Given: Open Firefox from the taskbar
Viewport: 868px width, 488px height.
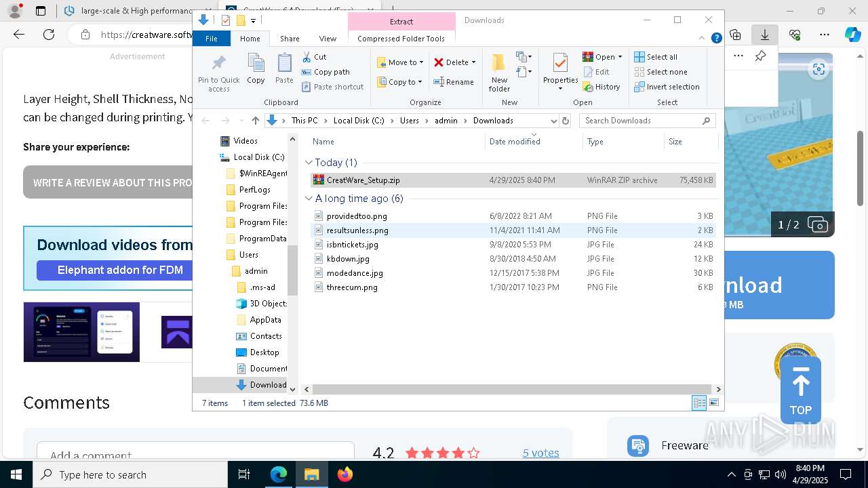Looking at the screenshot, I should click(x=345, y=474).
